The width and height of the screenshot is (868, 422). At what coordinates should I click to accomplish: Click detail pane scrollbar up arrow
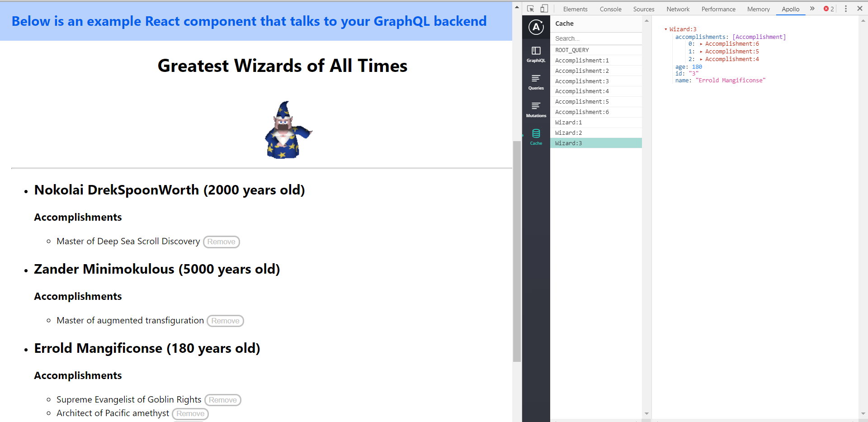click(x=863, y=21)
